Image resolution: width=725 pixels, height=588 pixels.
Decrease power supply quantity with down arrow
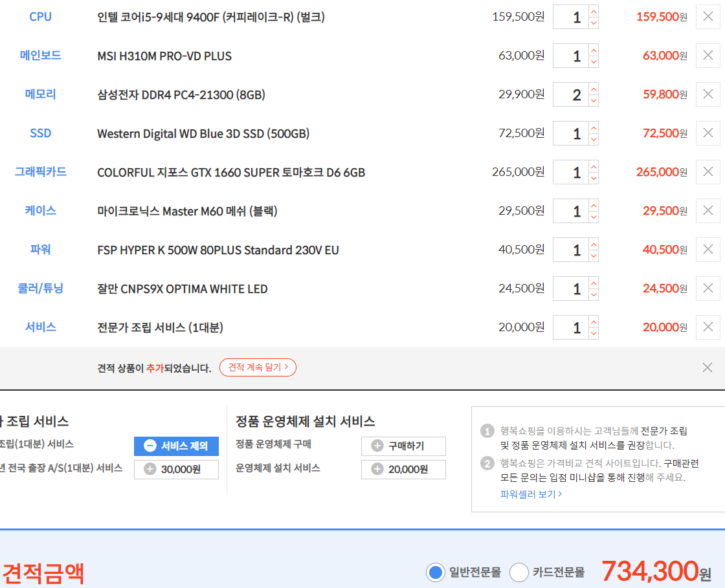point(594,256)
